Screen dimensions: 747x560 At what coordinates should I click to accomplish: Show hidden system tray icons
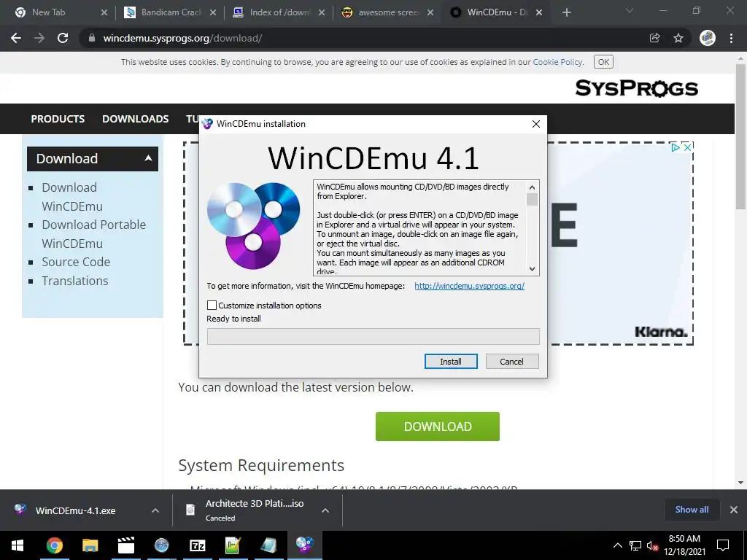tap(617, 545)
